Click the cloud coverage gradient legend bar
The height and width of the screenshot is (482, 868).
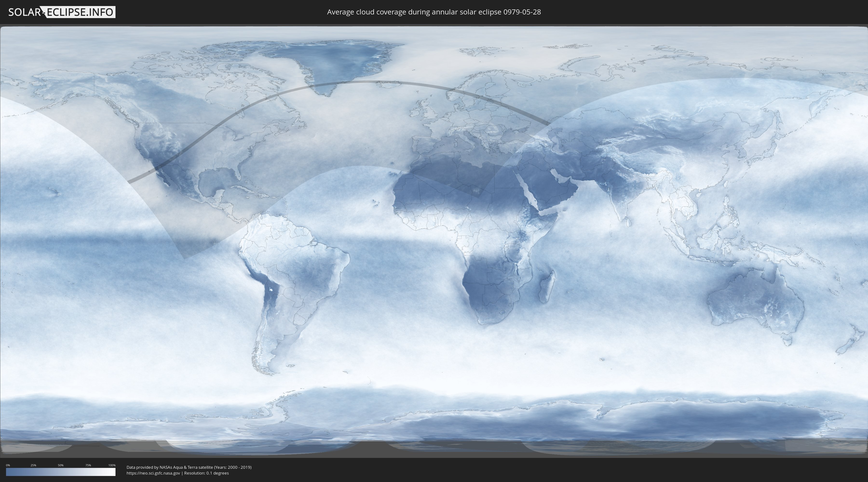pyautogui.click(x=61, y=472)
